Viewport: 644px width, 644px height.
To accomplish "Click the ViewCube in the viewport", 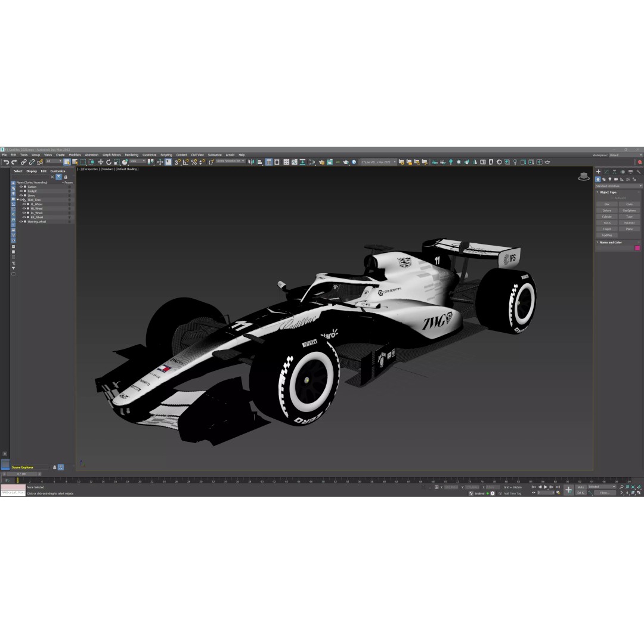I will (x=584, y=177).
